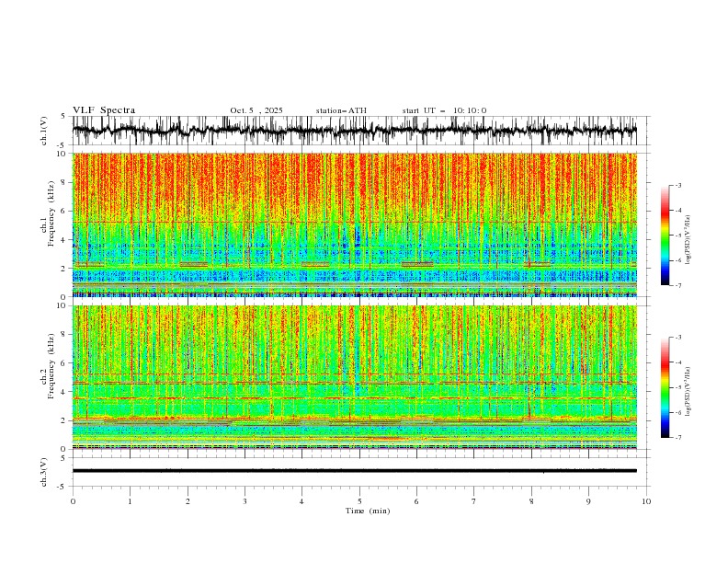Click the "log(PSD)(V²/Hz)" label beside ch.2 colorbar

click(688, 391)
